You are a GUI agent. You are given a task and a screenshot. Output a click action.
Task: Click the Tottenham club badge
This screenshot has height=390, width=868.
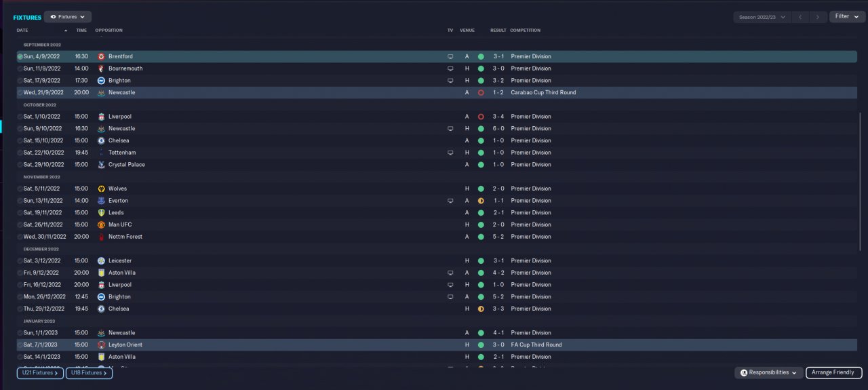click(101, 153)
